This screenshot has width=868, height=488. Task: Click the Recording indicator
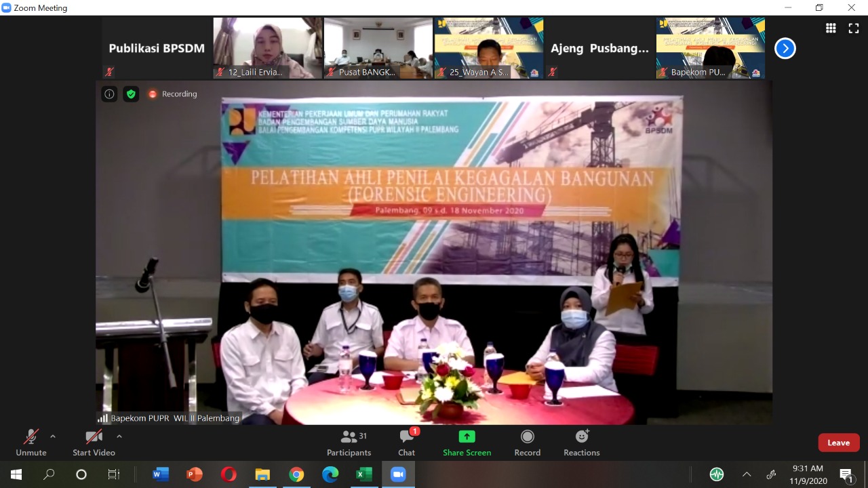(173, 94)
